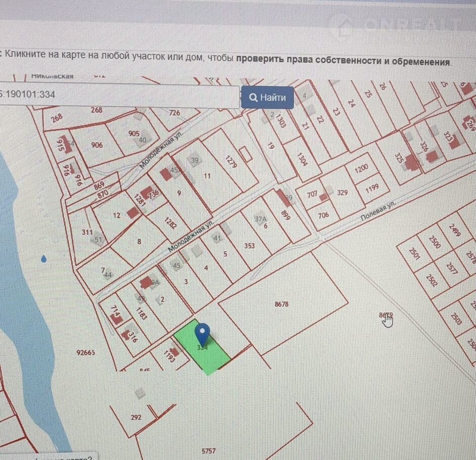Click the red building on parcel 1193

tap(174, 352)
